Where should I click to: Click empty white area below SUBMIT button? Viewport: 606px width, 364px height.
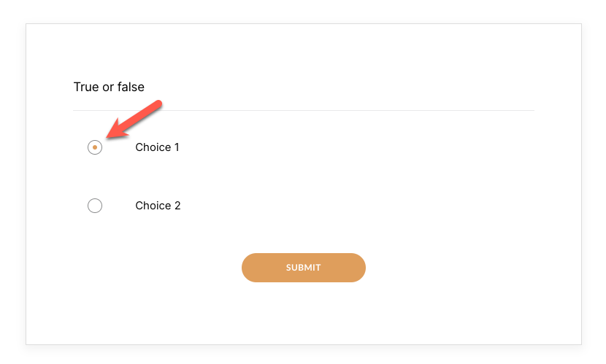click(303, 314)
